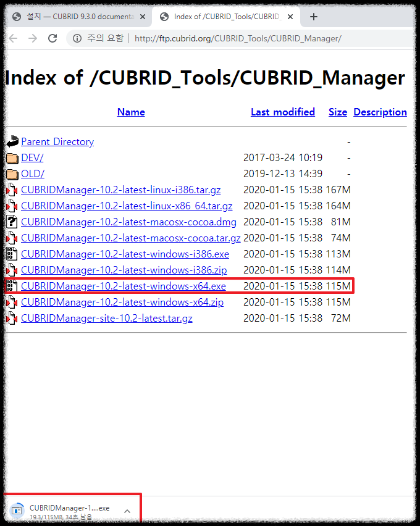This screenshot has height=526, width=420.
Task: Click the 164M size value
Action: [x=338, y=206]
